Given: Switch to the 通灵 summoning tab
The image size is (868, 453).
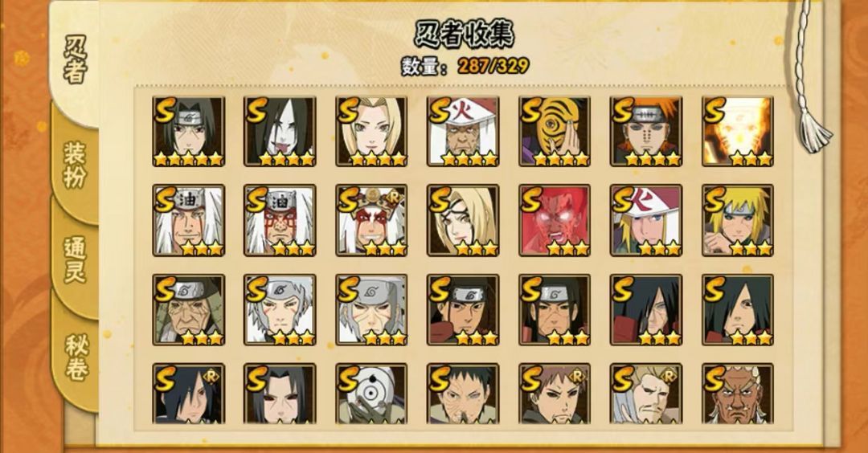Looking at the screenshot, I should tap(76, 260).
